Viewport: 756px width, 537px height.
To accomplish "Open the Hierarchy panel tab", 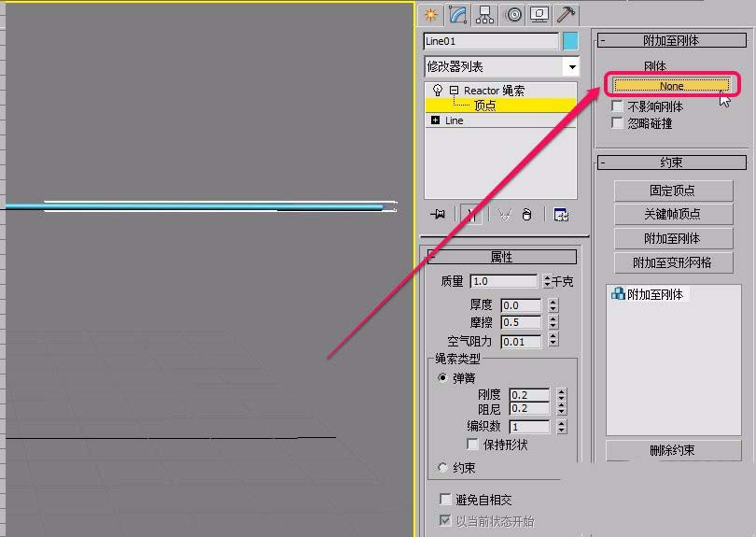I will [484, 15].
